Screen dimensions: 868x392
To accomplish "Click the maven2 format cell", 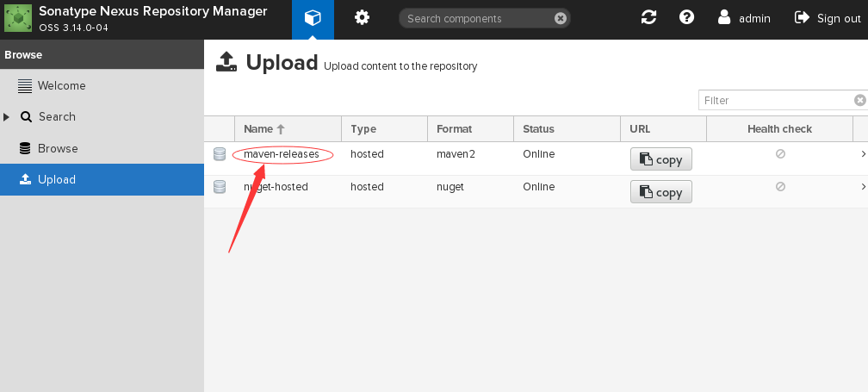I will [x=456, y=154].
